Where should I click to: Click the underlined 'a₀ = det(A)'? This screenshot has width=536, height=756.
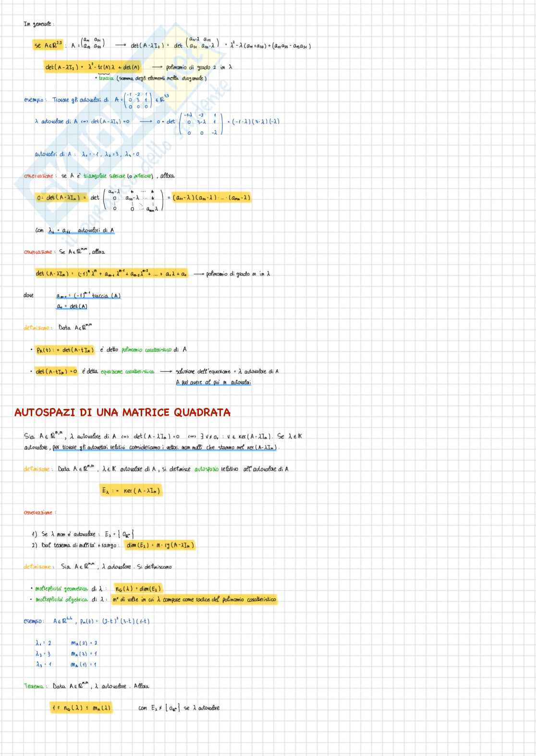tap(72, 306)
